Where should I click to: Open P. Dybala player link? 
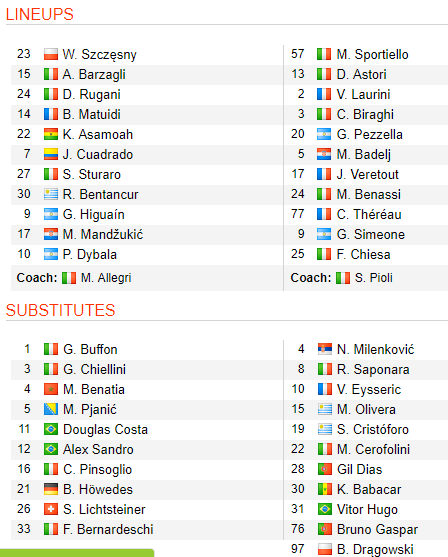tap(90, 254)
